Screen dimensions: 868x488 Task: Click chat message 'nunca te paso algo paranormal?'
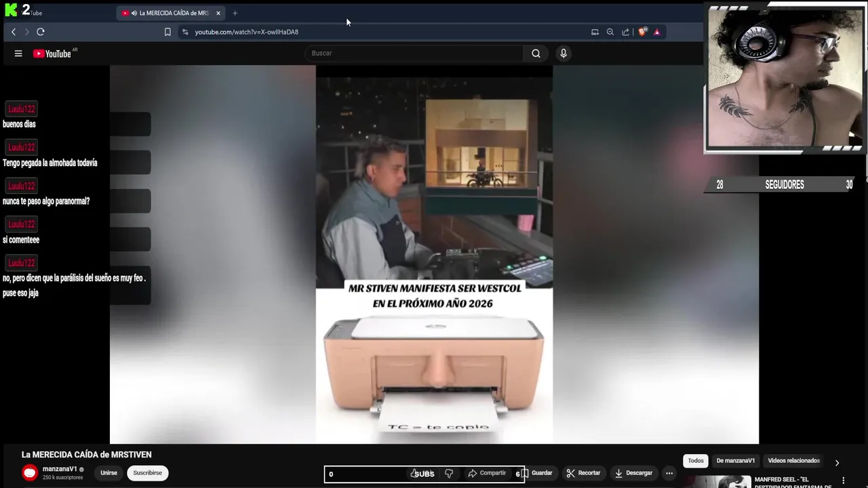point(46,201)
